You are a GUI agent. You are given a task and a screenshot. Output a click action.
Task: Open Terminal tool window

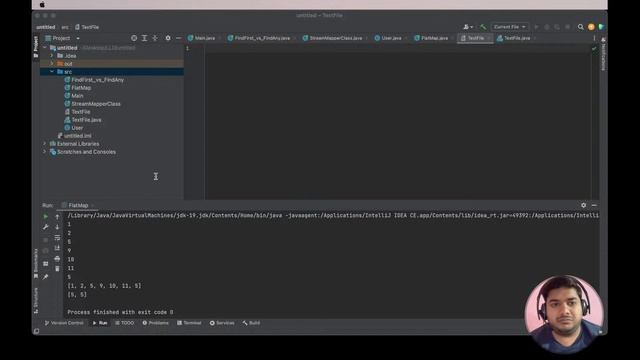click(189, 323)
